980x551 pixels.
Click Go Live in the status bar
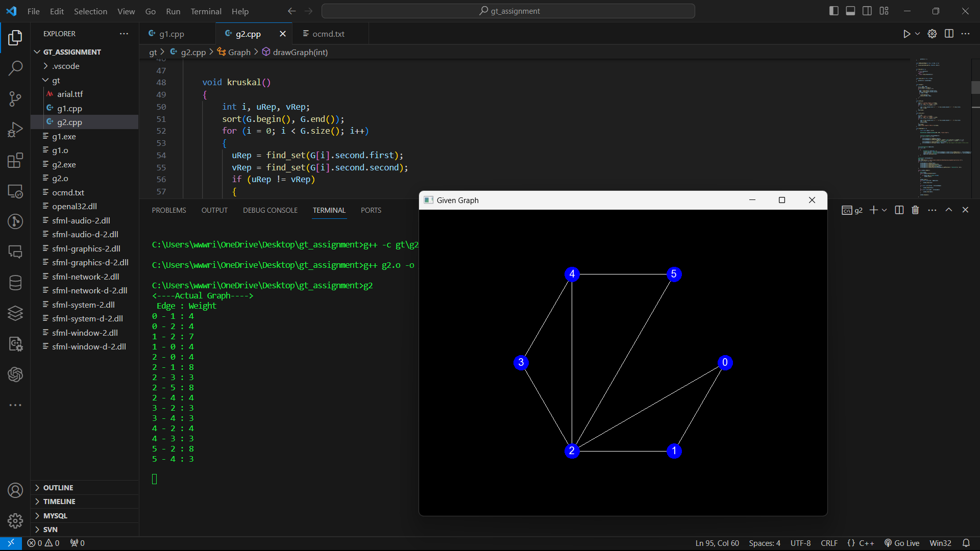tap(902, 543)
